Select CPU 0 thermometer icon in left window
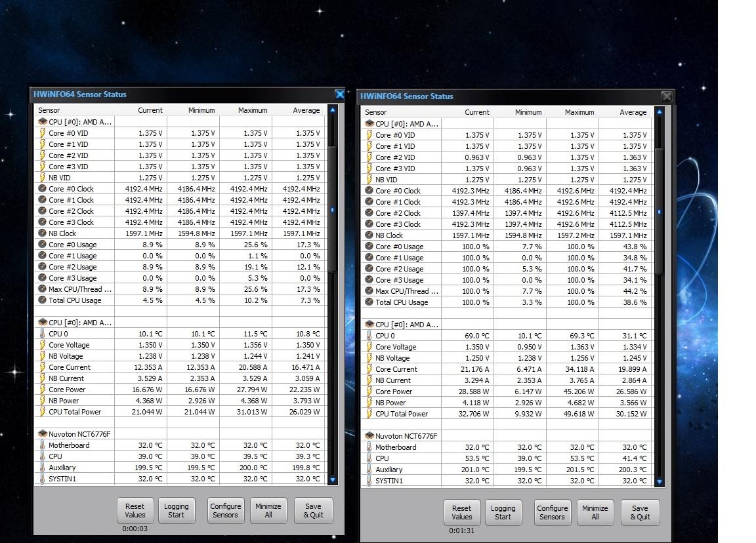This screenshot has width=756, height=543. point(43,333)
